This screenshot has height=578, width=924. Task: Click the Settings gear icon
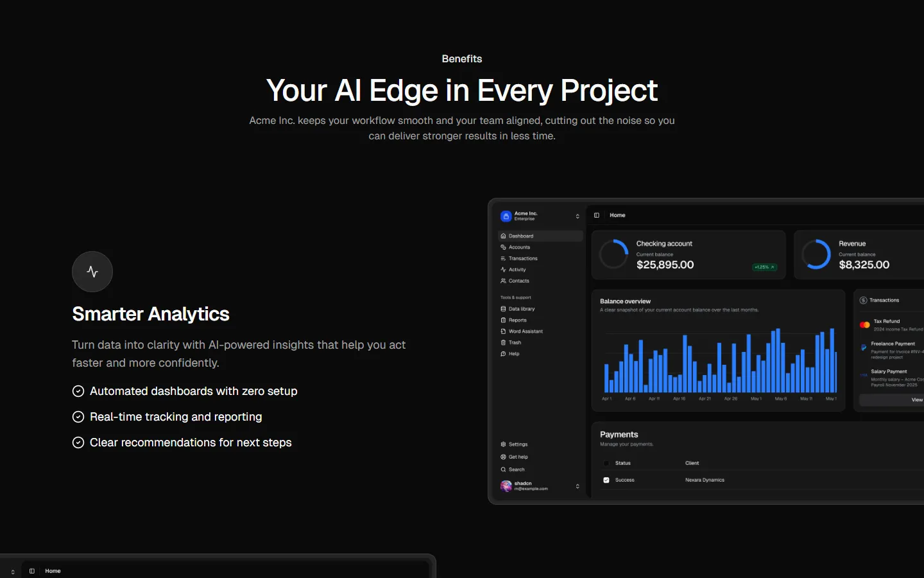tap(504, 444)
